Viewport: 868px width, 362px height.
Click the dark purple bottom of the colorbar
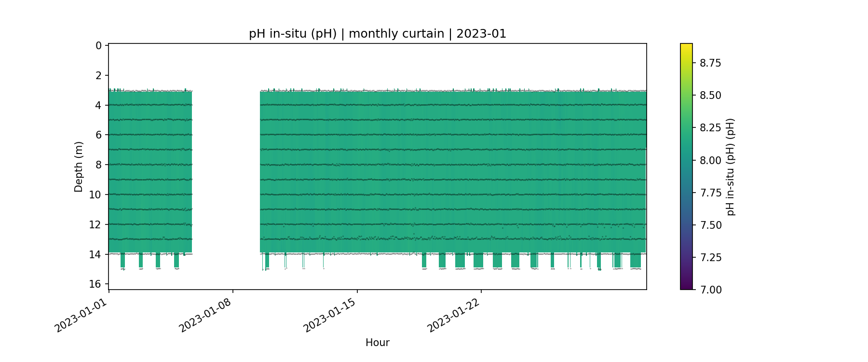point(686,286)
